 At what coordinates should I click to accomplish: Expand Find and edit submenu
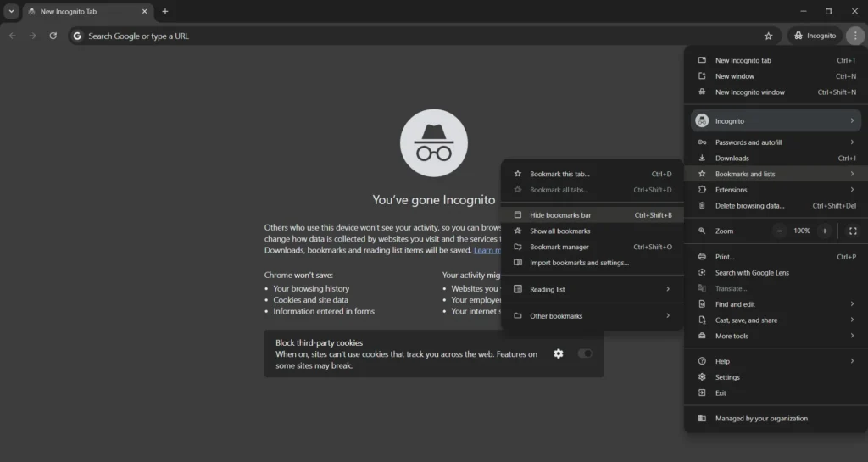point(776,304)
